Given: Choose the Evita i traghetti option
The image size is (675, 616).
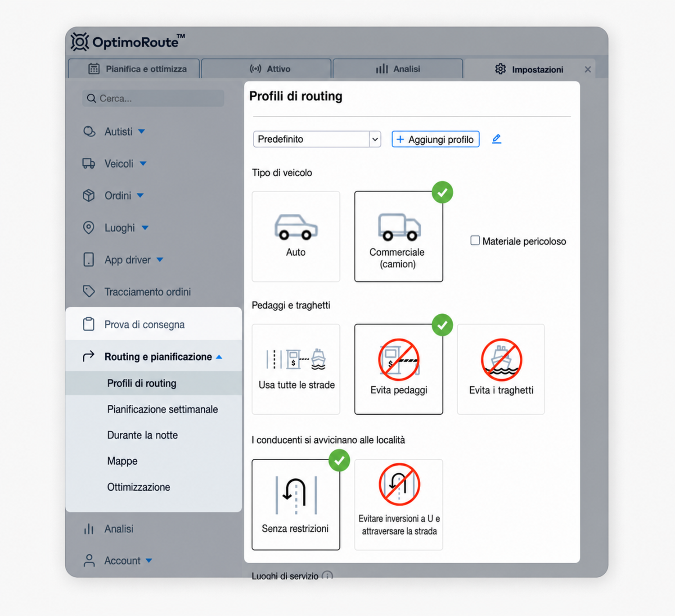Looking at the screenshot, I should (x=501, y=369).
